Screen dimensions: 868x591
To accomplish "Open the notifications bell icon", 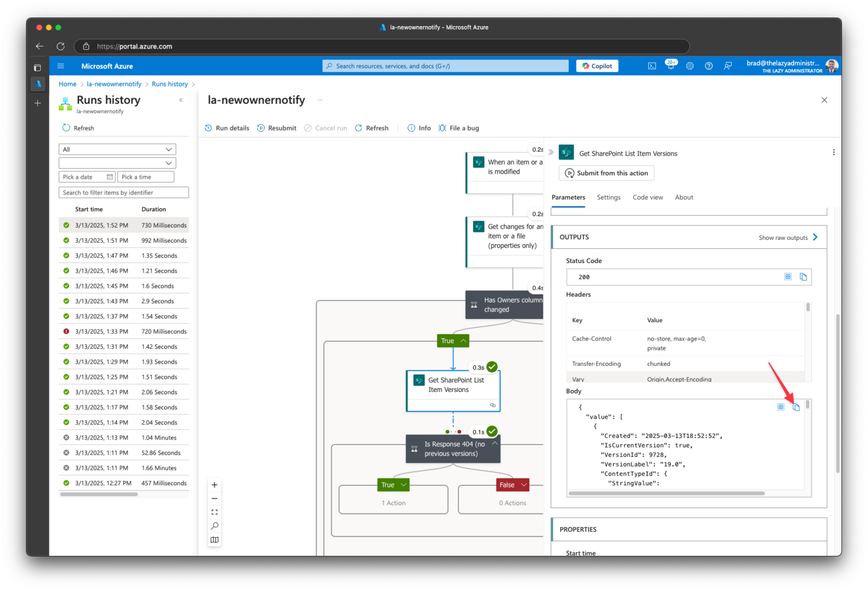I will click(x=670, y=66).
